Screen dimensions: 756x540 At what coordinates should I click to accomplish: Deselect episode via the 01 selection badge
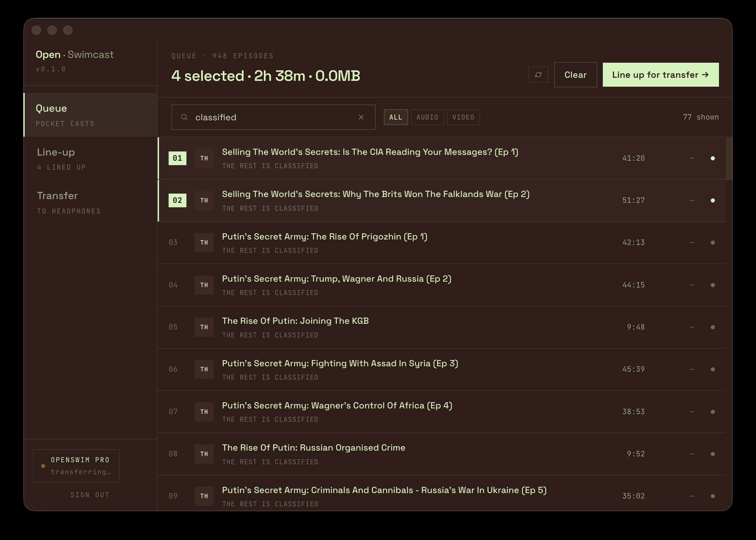(178, 158)
